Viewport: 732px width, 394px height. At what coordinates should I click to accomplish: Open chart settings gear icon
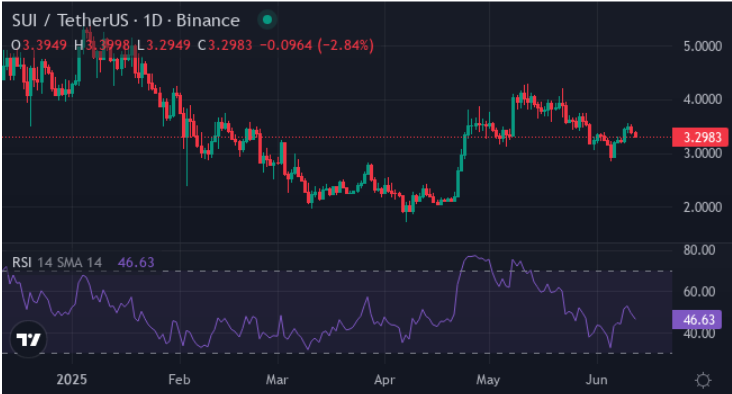click(703, 380)
